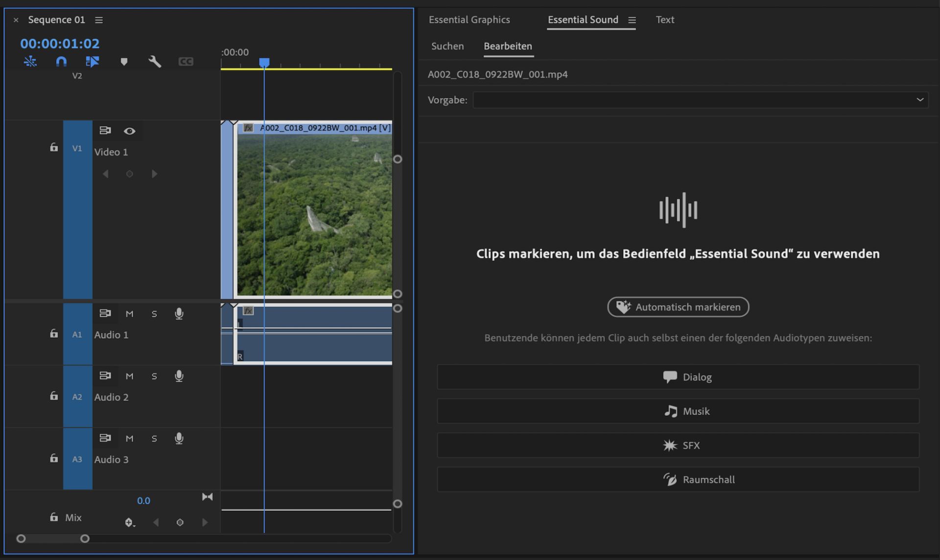Click the 00:00:01:02 playhead timecode
This screenshot has height=560, width=940.
[x=60, y=44]
